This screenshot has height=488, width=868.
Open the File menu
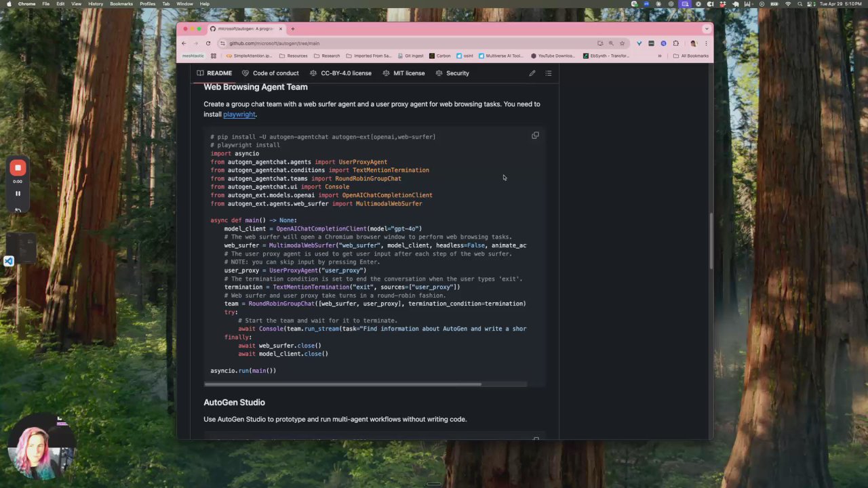pos(45,4)
